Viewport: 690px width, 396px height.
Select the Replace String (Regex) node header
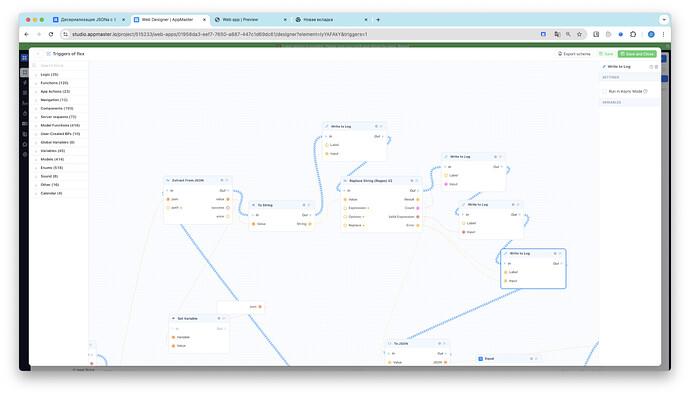381,181
